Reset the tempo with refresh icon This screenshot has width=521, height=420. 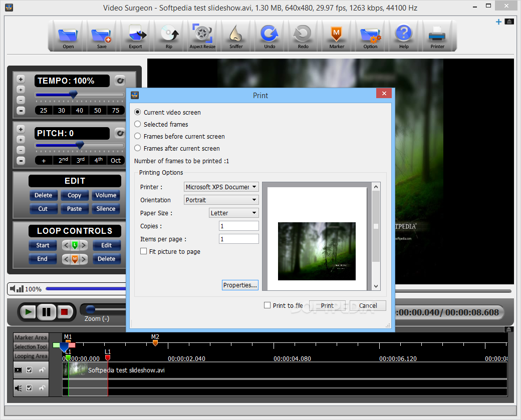[x=120, y=81]
